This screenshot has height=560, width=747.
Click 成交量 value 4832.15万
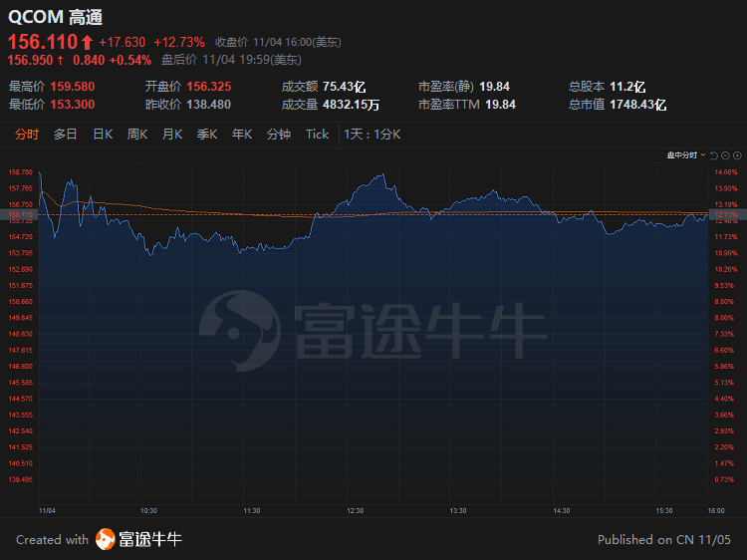[352, 105]
